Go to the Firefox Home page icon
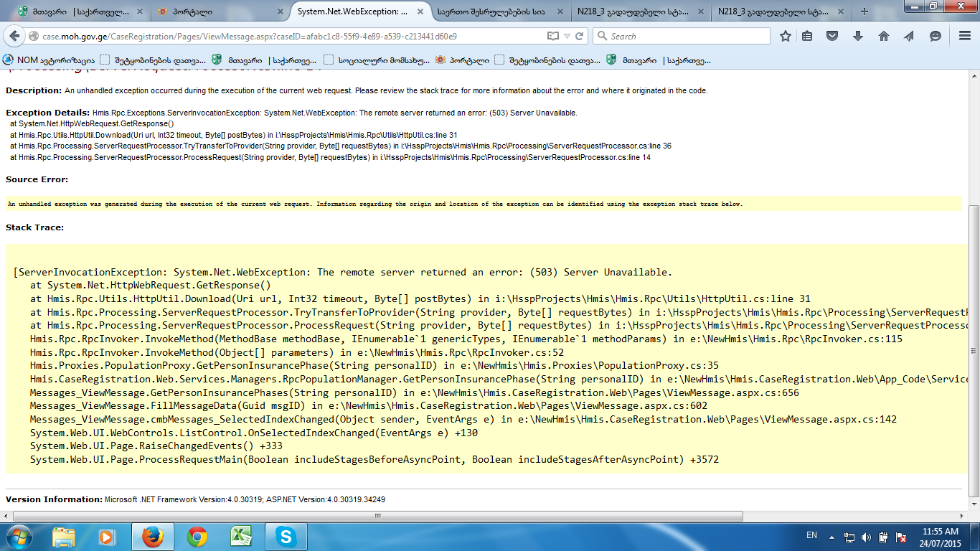This screenshot has height=551, width=980. click(x=884, y=37)
